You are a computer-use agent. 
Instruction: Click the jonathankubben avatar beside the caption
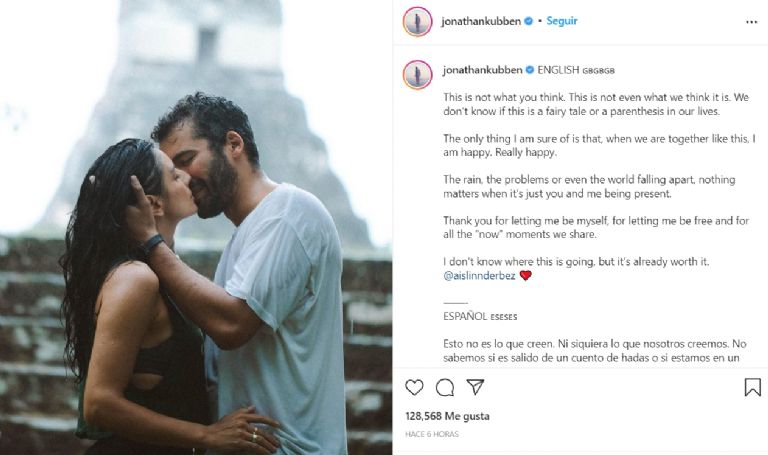pos(417,75)
